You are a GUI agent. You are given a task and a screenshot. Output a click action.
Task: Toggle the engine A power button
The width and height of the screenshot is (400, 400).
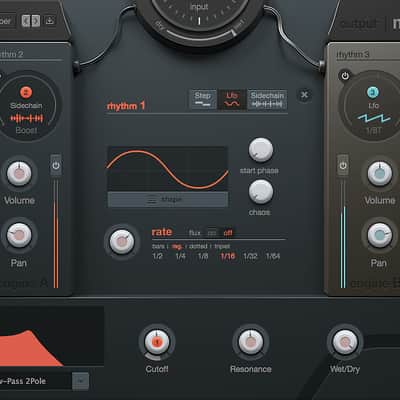click(x=56, y=165)
